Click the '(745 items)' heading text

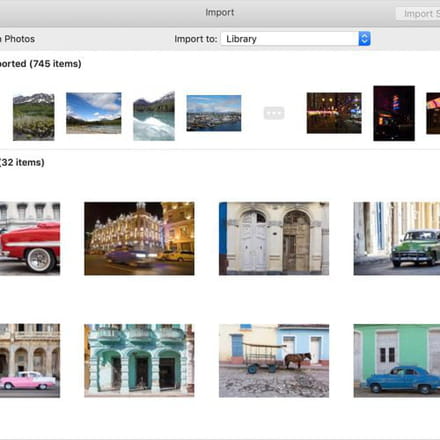(55, 64)
